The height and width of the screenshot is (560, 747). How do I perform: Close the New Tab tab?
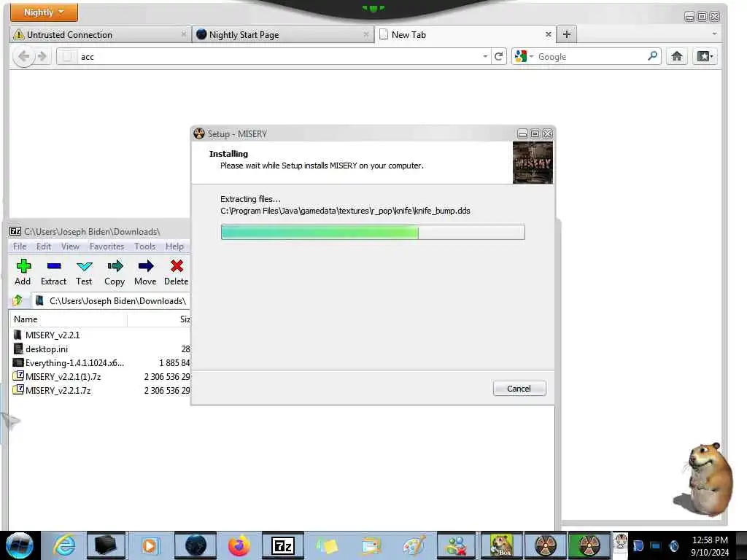tap(549, 34)
